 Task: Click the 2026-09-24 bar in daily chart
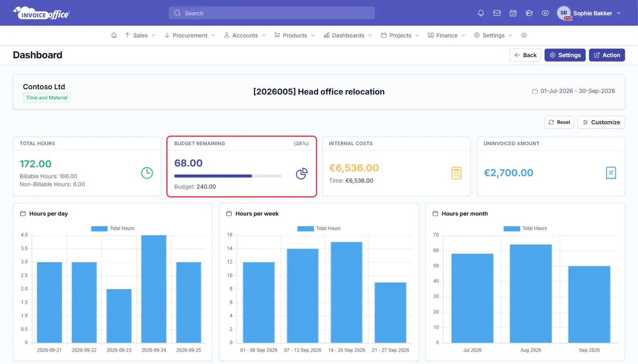pyautogui.click(x=154, y=289)
